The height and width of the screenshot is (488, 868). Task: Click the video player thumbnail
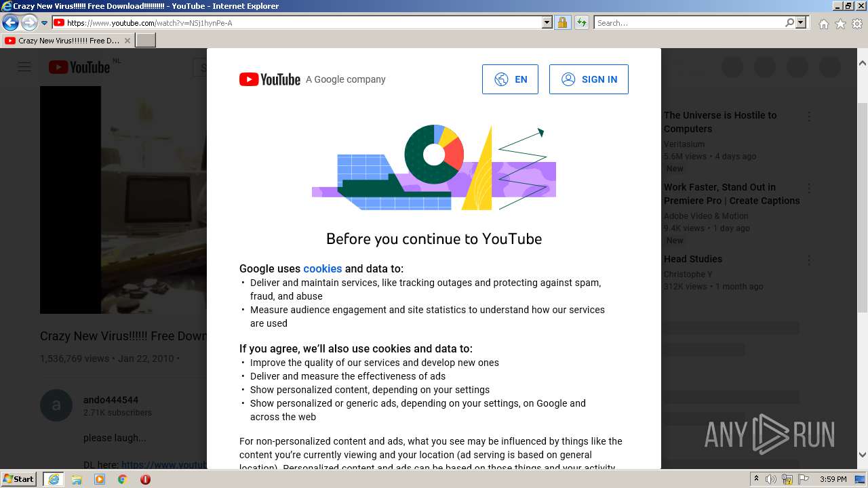123,200
